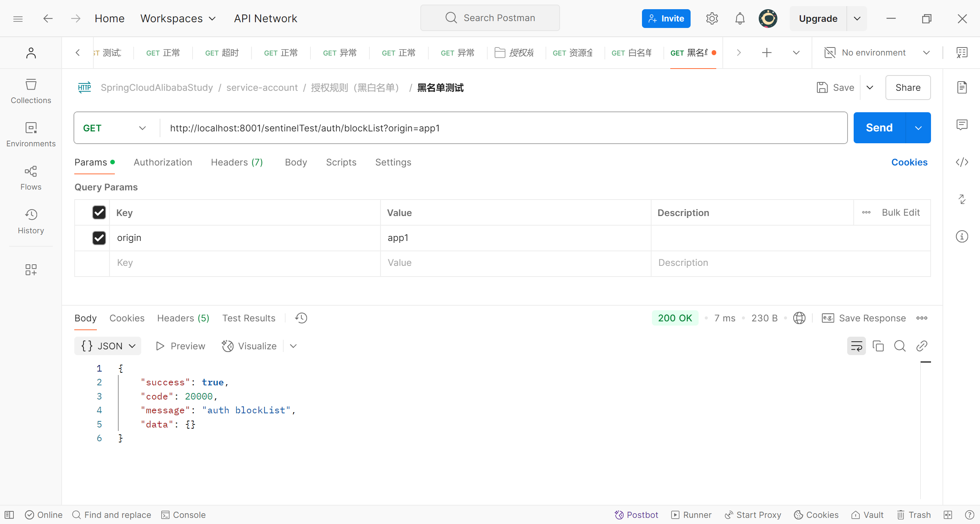Open History in the sidebar

click(x=31, y=221)
